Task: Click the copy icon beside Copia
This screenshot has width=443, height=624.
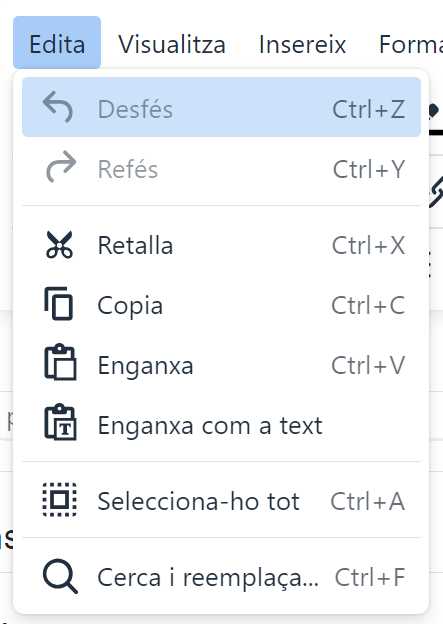Action: tap(59, 304)
